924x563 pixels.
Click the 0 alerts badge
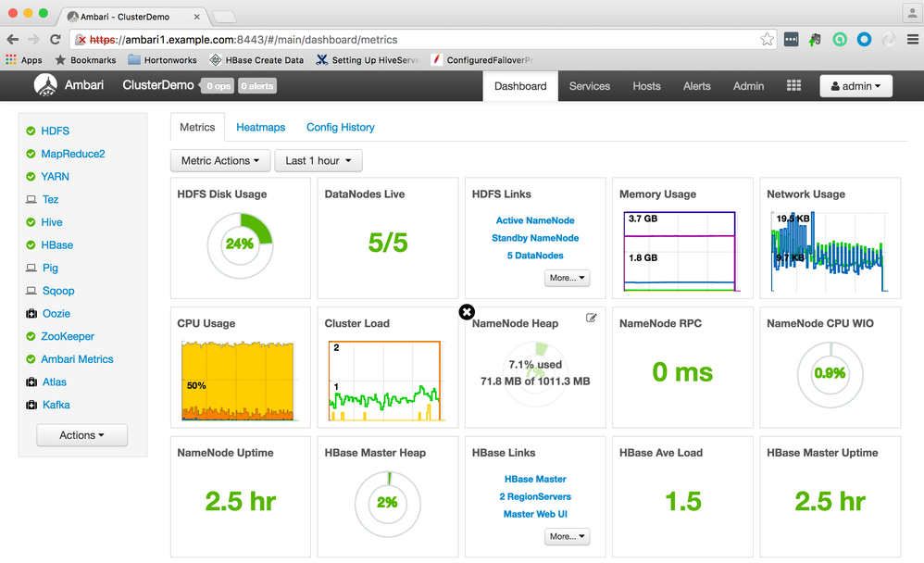coord(257,86)
